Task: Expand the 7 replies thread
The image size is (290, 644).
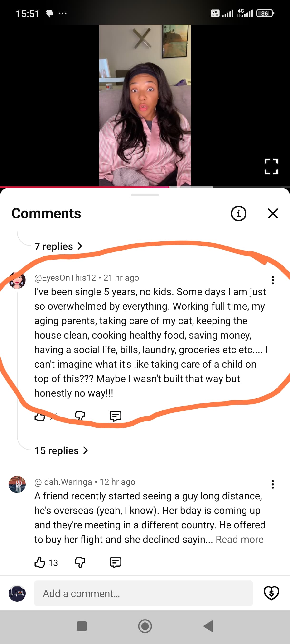Action: click(x=58, y=246)
